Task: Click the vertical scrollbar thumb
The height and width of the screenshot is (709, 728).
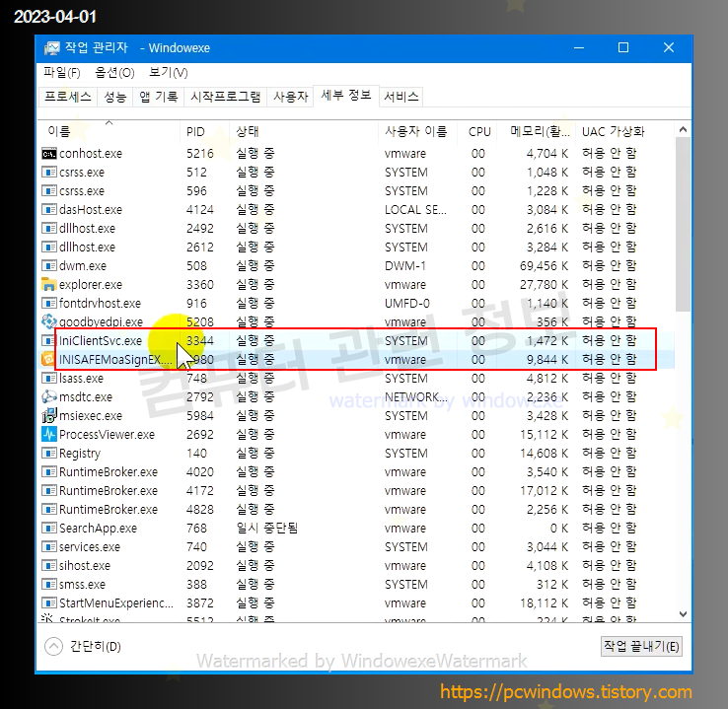Action: (x=683, y=224)
